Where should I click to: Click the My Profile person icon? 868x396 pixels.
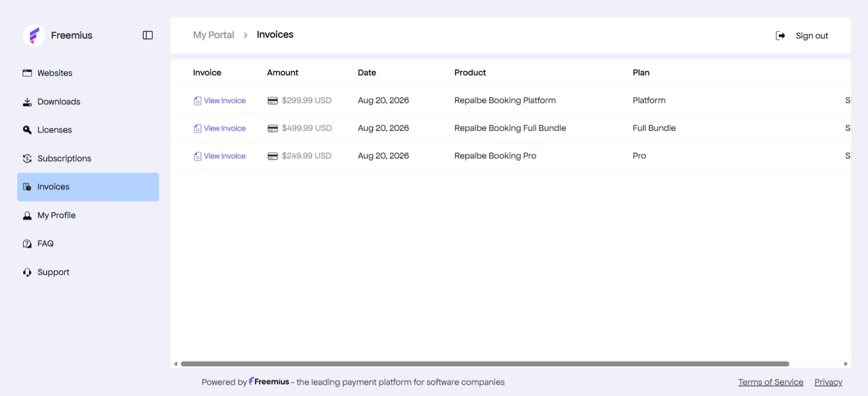(27, 215)
